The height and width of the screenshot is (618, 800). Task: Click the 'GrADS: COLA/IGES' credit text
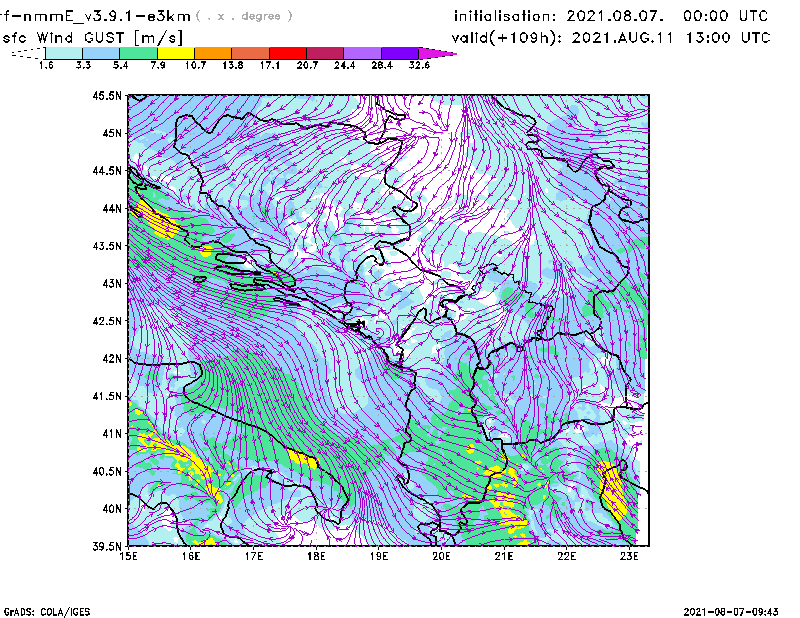point(47,612)
